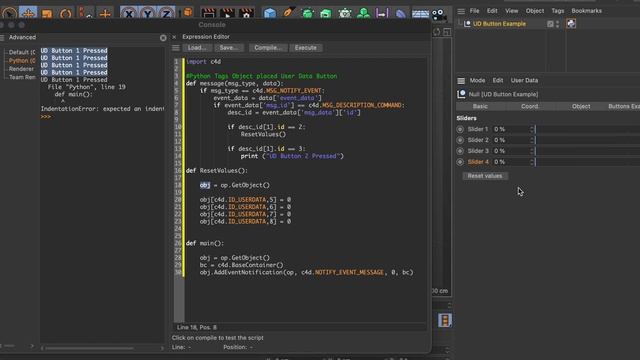
Task: Click the Load... button in Expression Editor
Action: click(x=196, y=48)
